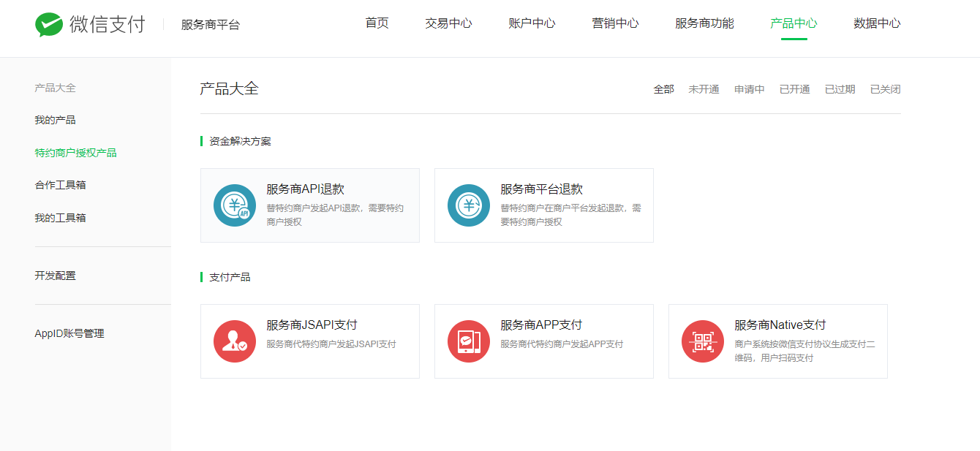Switch to 营销中心 tab
980x451 pixels.
point(615,23)
